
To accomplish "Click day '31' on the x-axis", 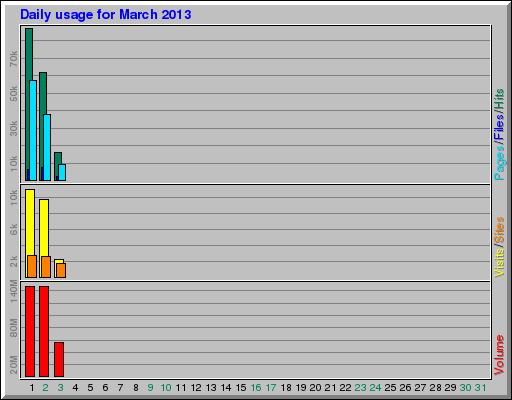I will 480,388.
